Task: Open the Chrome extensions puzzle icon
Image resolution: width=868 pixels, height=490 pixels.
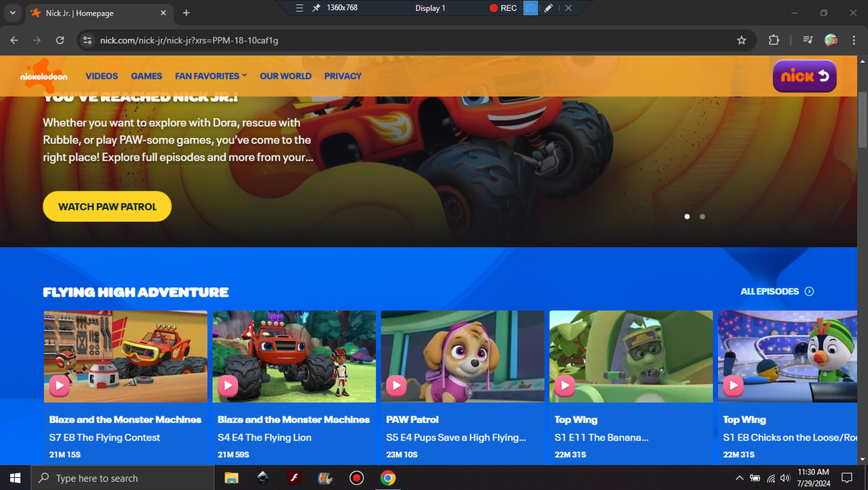Action: tap(774, 40)
